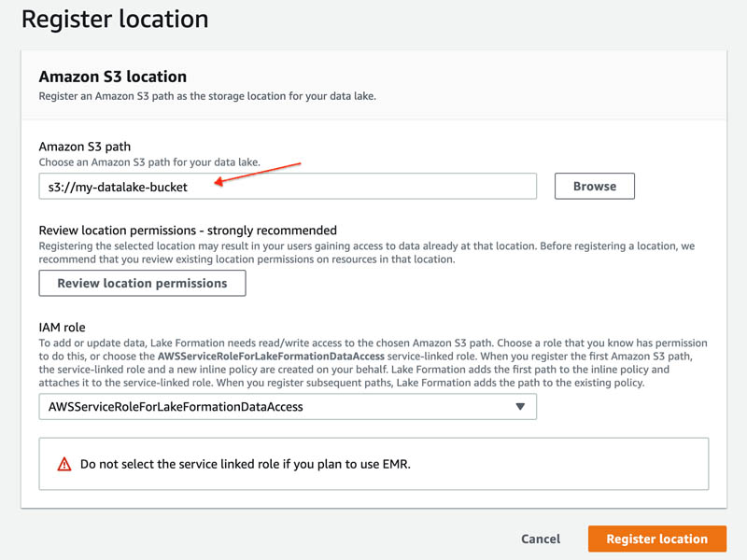The image size is (747, 560).
Task: Click the red warning triangle icon
Action: [64, 464]
